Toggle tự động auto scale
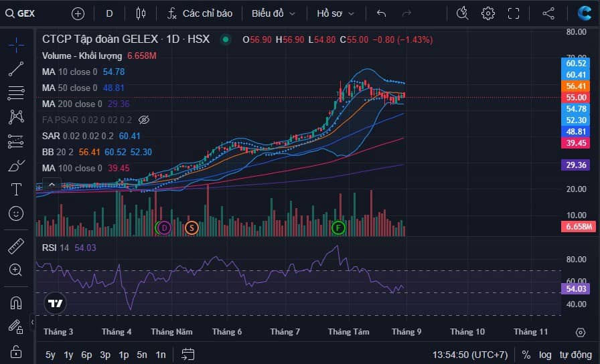The height and width of the screenshot is (364, 600). click(575, 355)
